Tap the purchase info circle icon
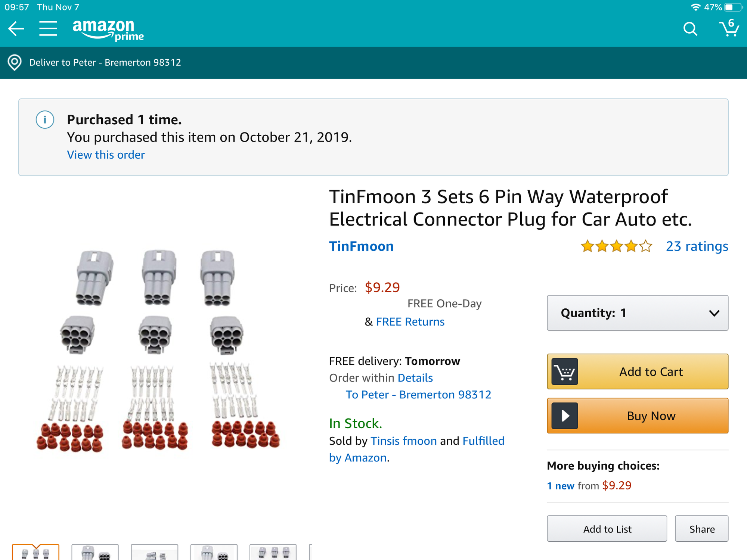Screen dimensions: 747x560 pos(45,120)
